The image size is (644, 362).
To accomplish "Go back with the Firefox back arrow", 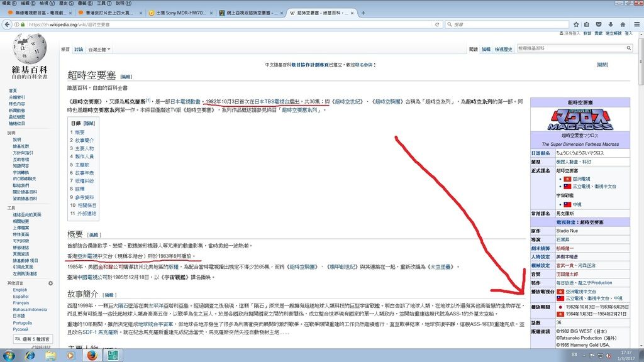I will 7,25.
